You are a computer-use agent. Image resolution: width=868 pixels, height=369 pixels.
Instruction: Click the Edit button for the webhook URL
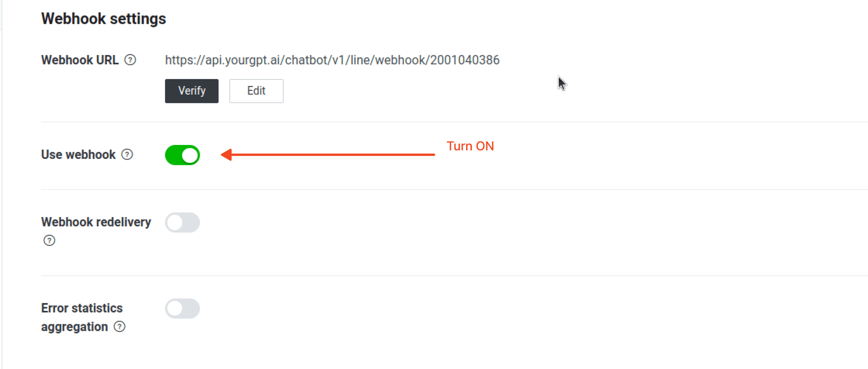pos(256,91)
